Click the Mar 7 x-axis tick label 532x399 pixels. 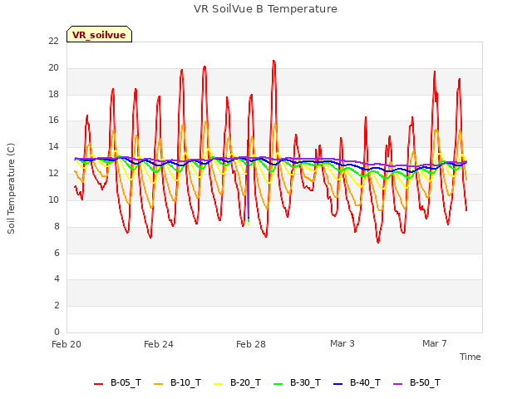(435, 343)
